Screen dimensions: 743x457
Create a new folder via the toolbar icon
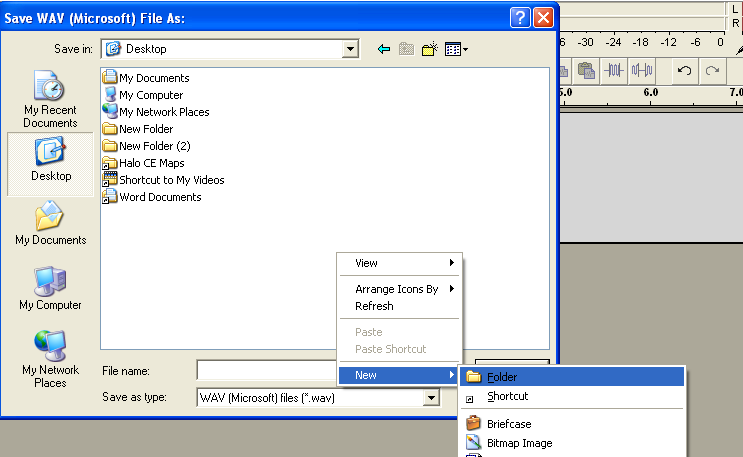[x=431, y=49]
